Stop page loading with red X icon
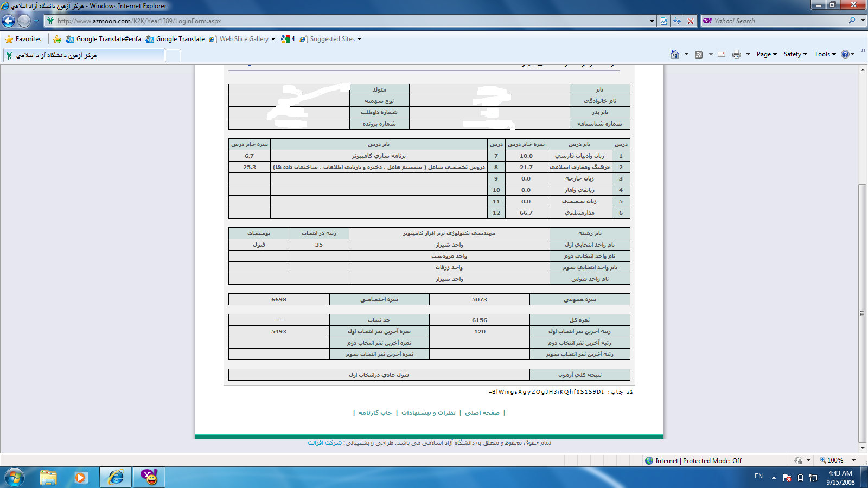This screenshot has height=488, width=868. point(690,21)
